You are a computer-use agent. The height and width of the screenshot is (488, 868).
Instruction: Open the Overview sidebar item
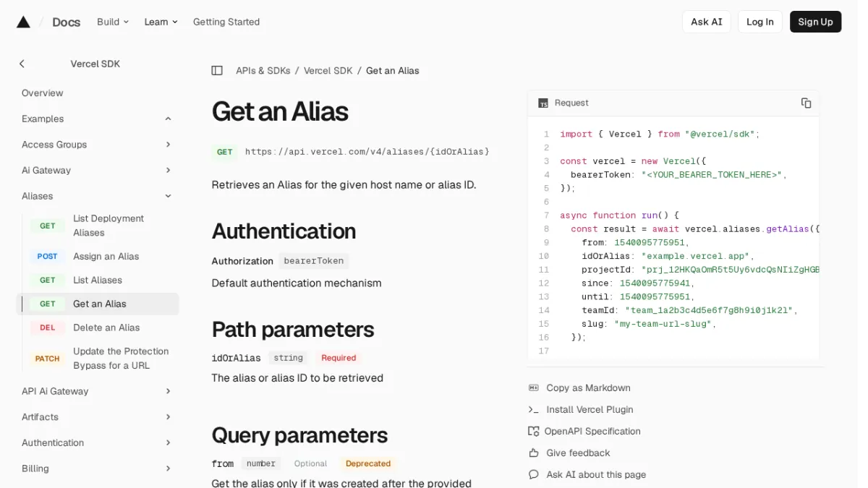pyautogui.click(x=43, y=93)
